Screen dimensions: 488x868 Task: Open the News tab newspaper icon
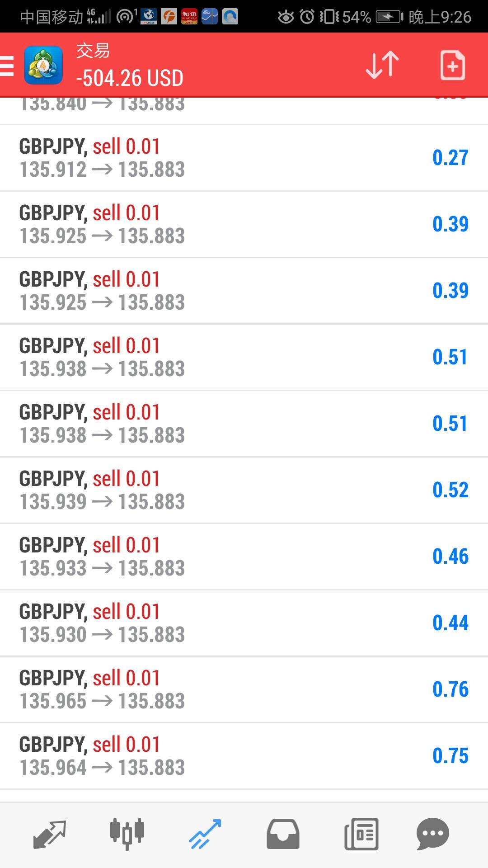(361, 834)
